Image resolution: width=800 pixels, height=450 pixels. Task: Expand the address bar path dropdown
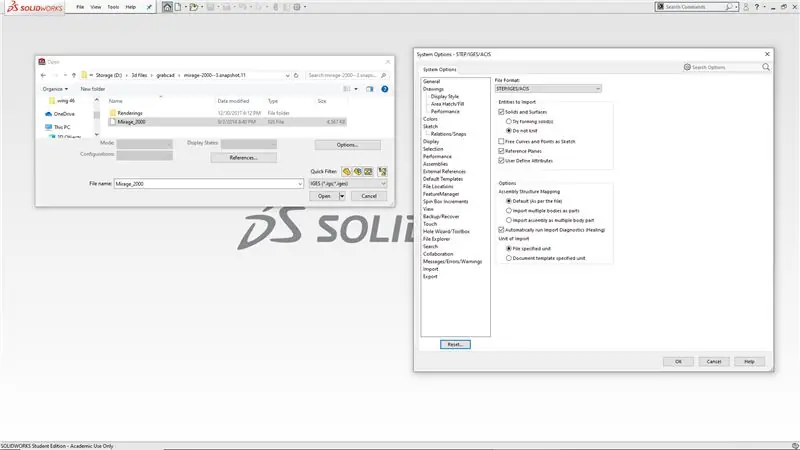click(287, 76)
